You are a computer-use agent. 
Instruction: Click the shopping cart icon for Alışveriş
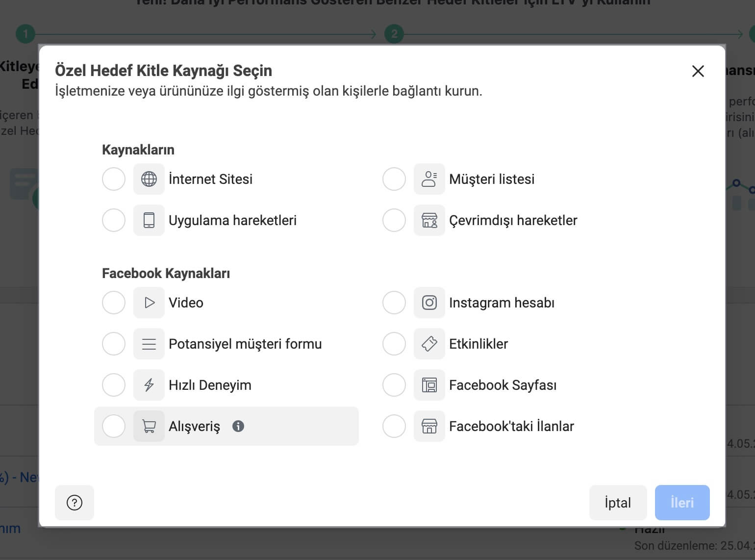(x=149, y=426)
